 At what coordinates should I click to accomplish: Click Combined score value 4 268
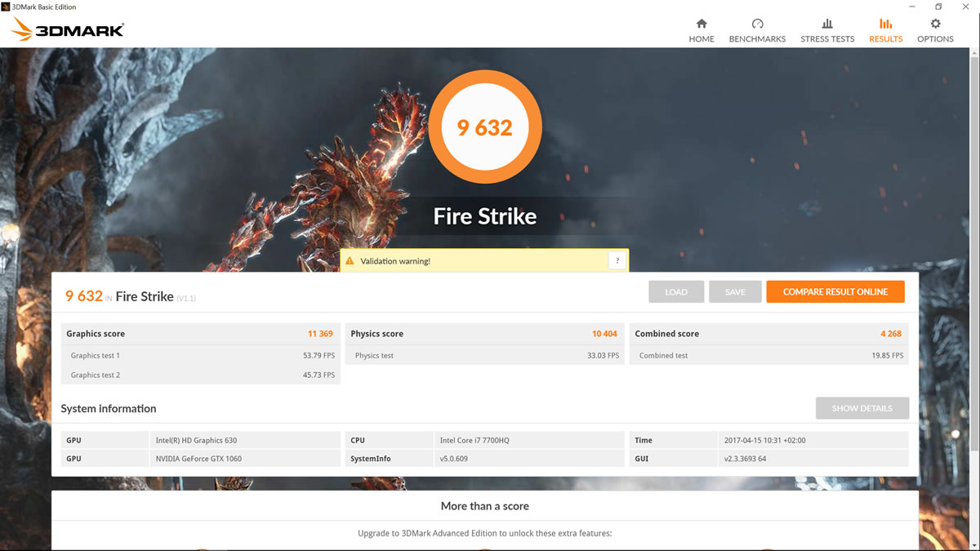891,334
